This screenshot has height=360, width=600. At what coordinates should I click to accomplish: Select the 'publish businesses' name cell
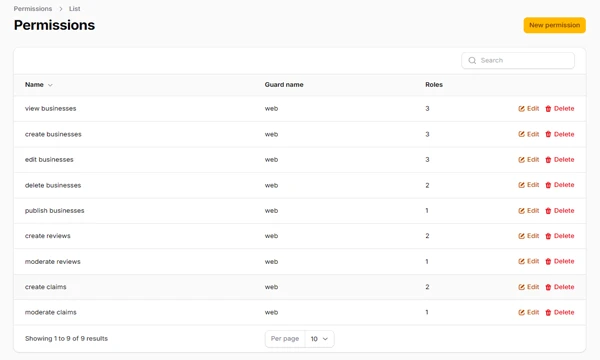tap(54, 211)
